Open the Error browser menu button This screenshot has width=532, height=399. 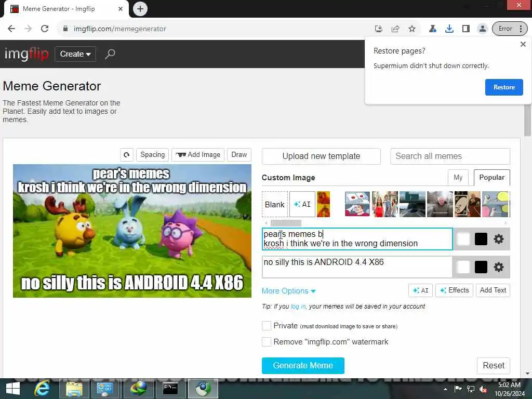tap(510, 29)
